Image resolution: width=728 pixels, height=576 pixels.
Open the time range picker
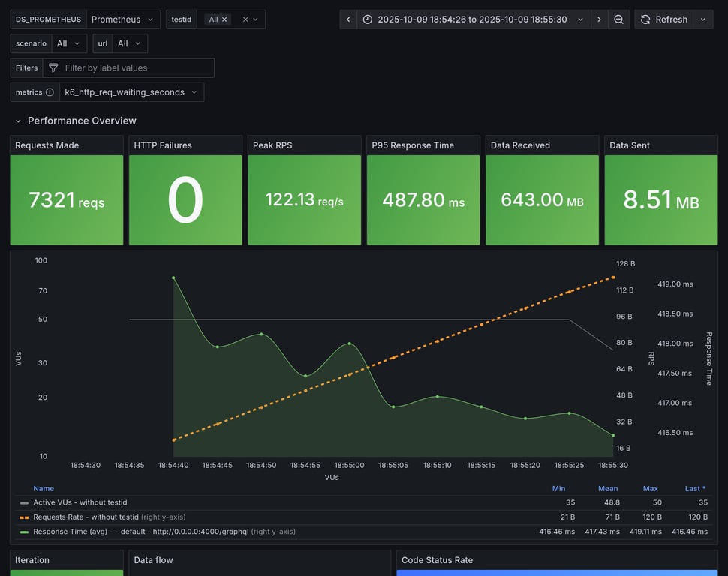coord(473,19)
